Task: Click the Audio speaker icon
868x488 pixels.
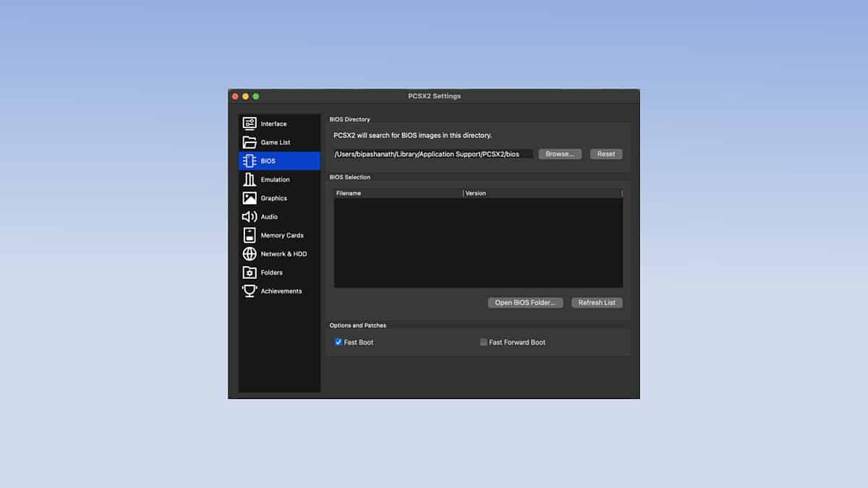Action: 250,216
